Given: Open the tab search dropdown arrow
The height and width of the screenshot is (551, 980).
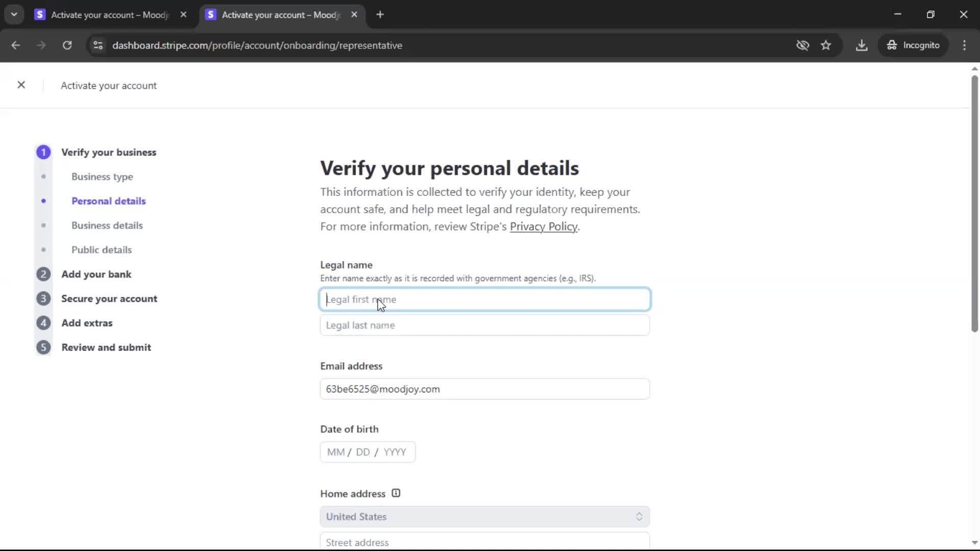Looking at the screenshot, I should pos(14,15).
